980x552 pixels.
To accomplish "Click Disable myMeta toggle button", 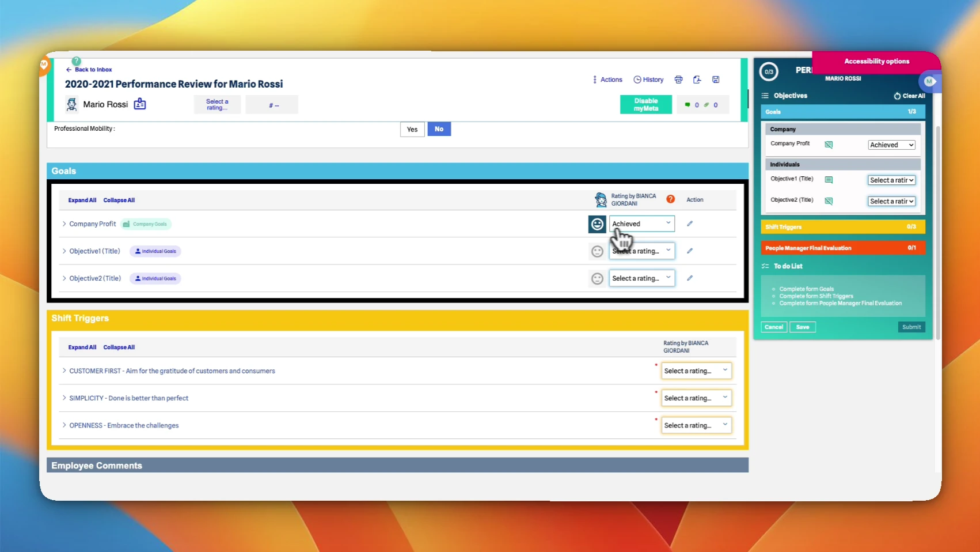I will tap(645, 104).
